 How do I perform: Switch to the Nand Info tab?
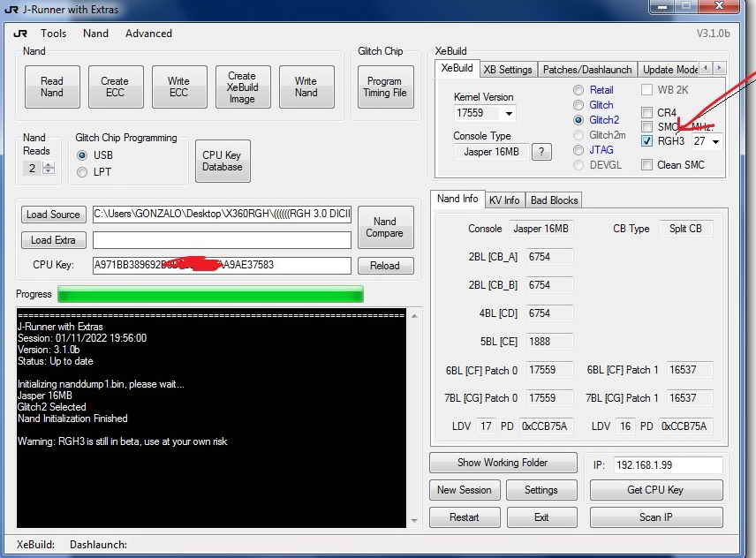click(x=457, y=199)
